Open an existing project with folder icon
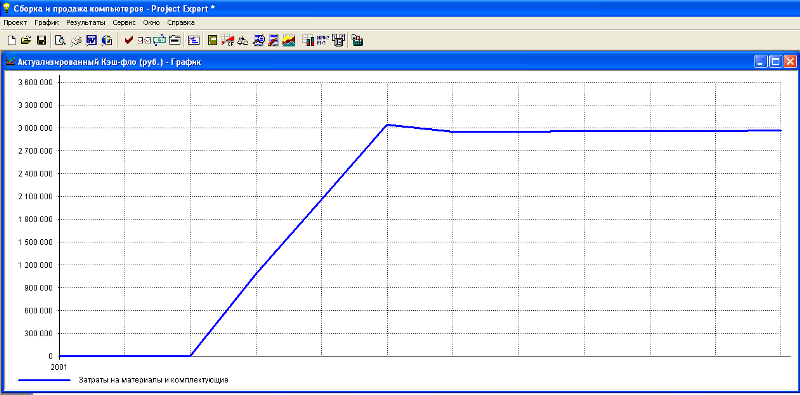 pyautogui.click(x=26, y=40)
